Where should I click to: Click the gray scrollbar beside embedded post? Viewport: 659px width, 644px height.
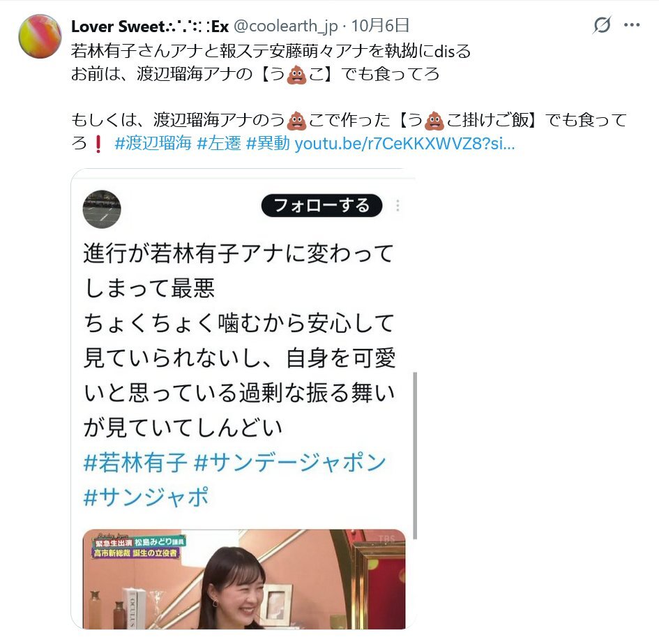pyautogui.click(x=415, y=456)
